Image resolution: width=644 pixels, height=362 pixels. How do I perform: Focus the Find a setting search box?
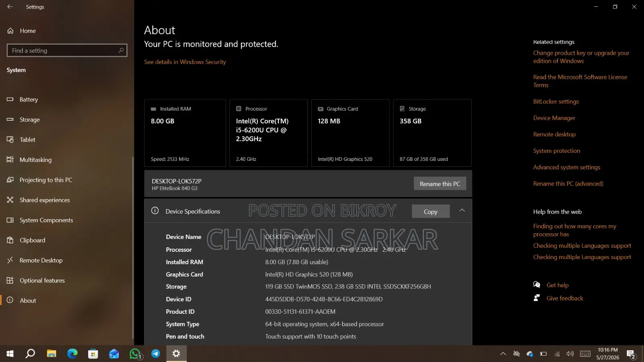[x=67, y=50]
